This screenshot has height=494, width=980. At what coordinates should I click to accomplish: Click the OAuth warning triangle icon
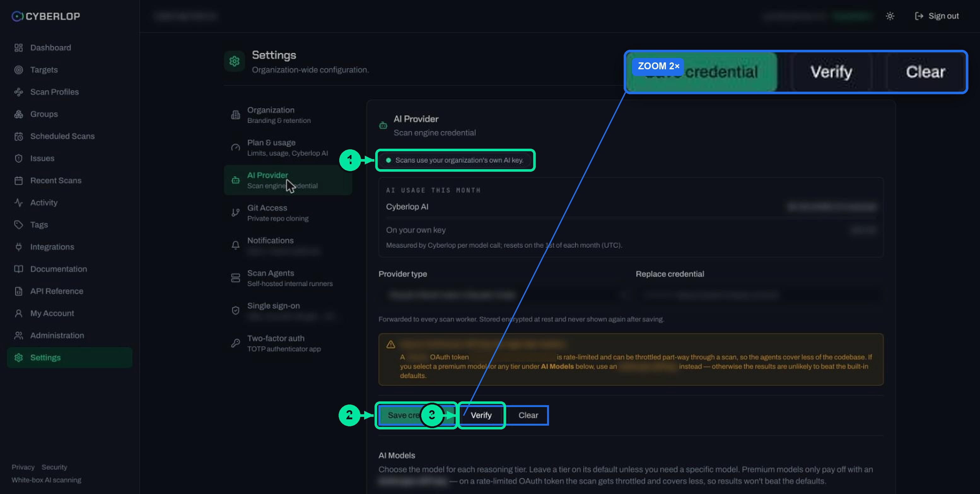(x=391, y=344)
